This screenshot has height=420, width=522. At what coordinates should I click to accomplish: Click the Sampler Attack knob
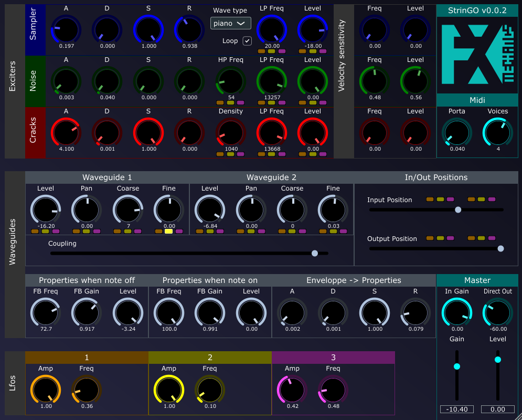click(x=66, y=30)
